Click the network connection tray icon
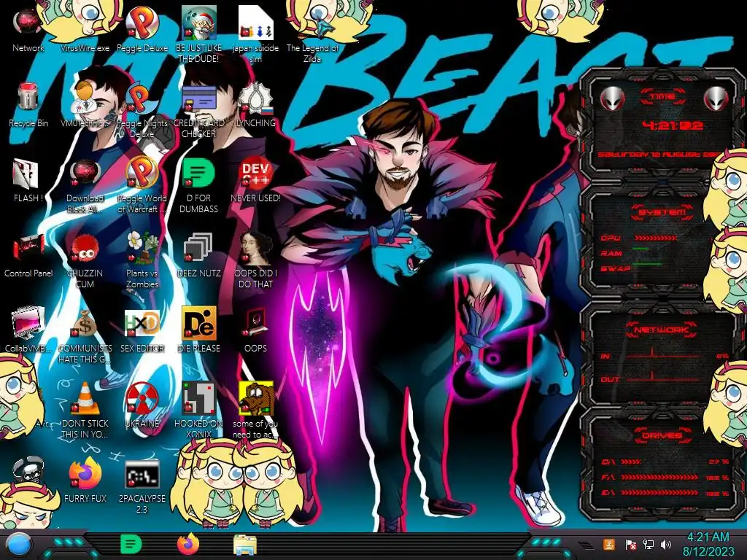The image size is (747, 560). click(x=648, y=544)
